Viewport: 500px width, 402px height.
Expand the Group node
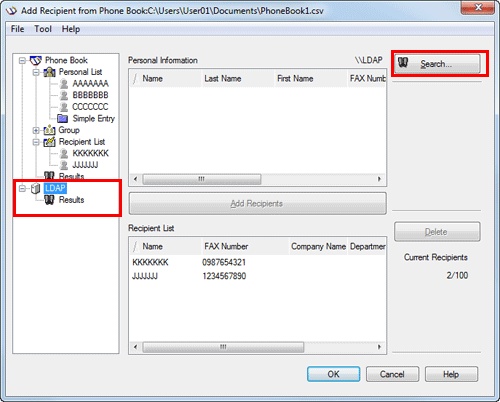36,130
